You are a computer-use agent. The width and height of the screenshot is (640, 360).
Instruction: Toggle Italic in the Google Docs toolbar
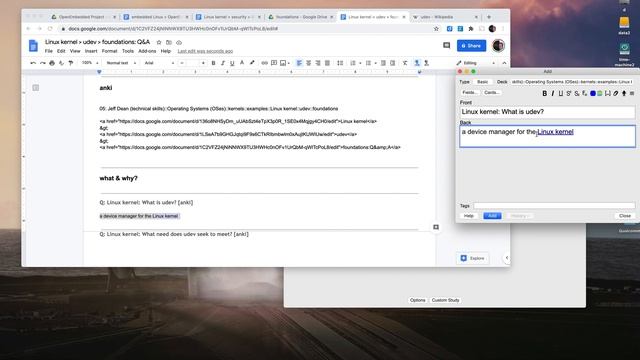222,63
